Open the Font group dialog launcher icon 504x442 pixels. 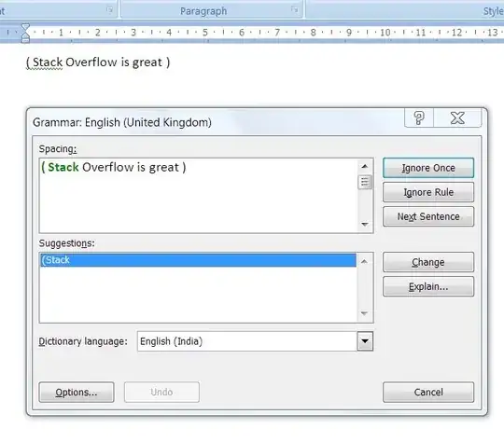109,9
